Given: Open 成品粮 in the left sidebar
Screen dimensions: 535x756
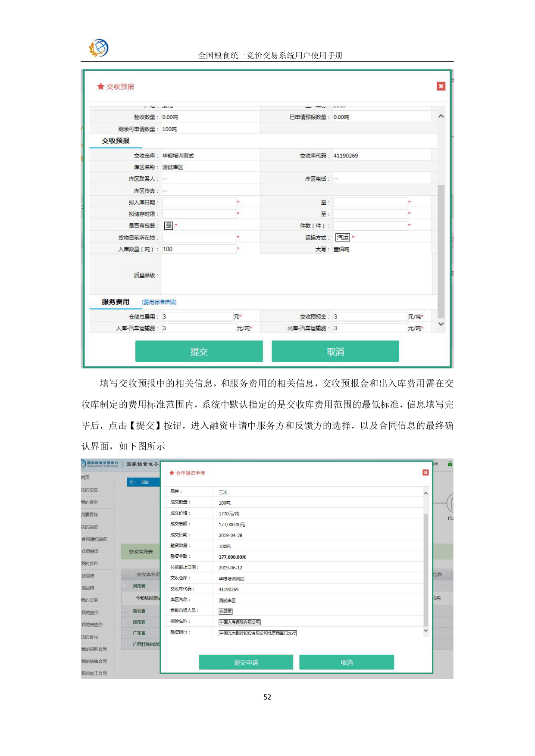Looking at the screenshot, I should (x=88, y=588).
